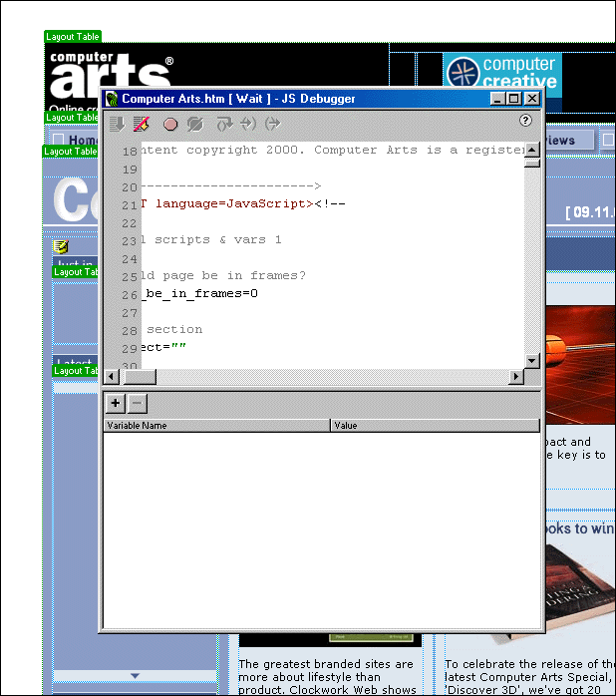This screenshot has height=696, width=616.
Task: Maximize the JS Debugger window
Action: pyautogui.click(x=514, y=99)
